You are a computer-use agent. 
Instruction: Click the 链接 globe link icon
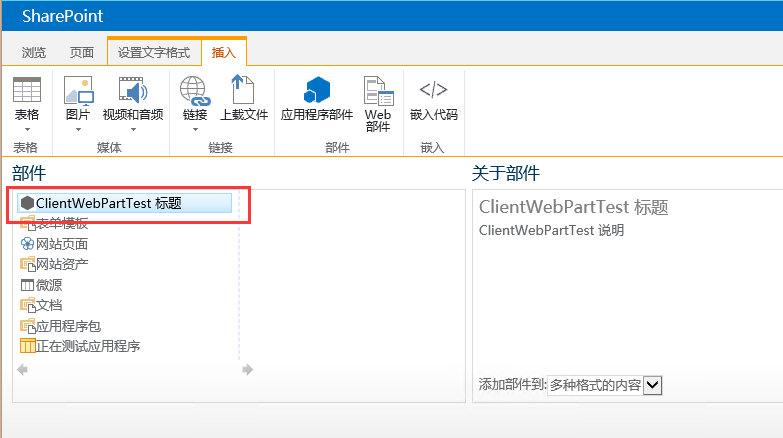tap(195, 90)
